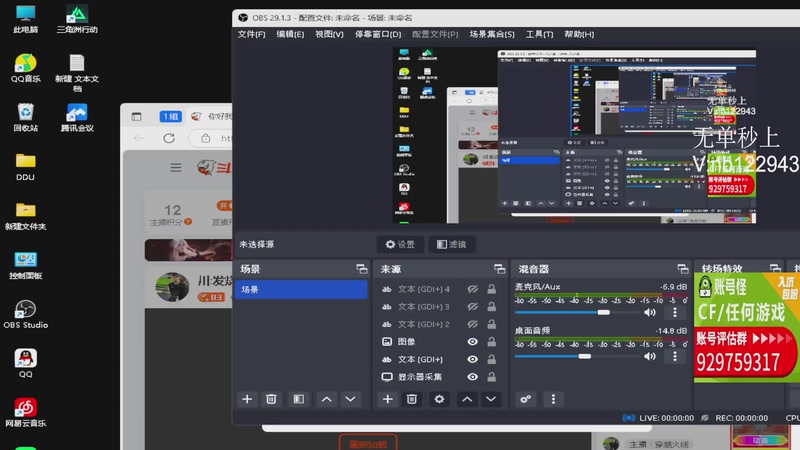Image resolution: width=800 pixels, height=450 pixels.
Task: Open QQ音乐 desktop shortcut
Action: coord(26,68)
